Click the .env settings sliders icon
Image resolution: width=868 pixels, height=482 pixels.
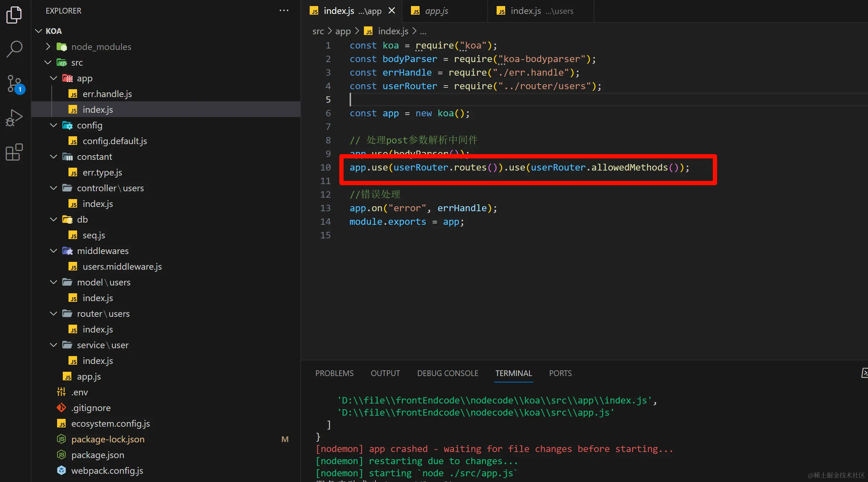pyautogui.click(x=61, y=392)
